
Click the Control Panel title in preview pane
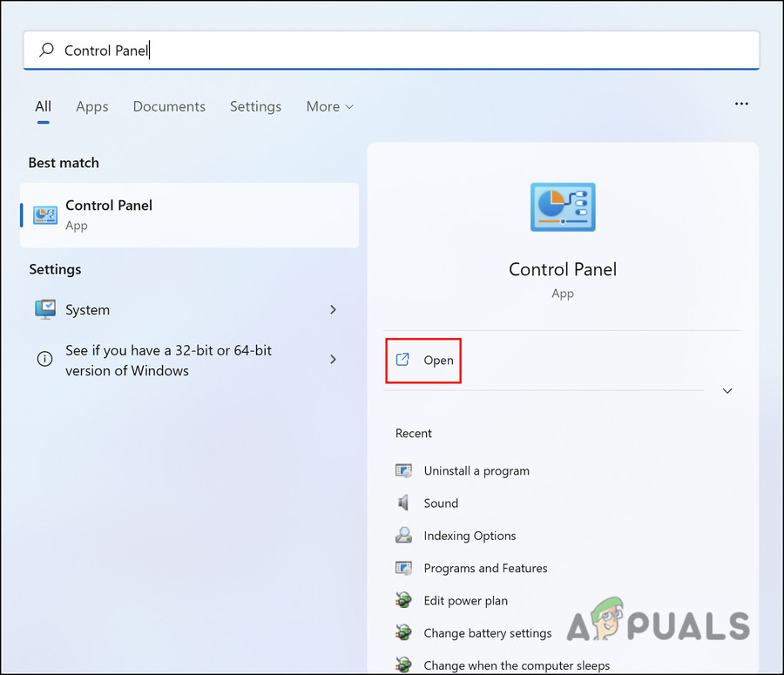click(563, 269)
